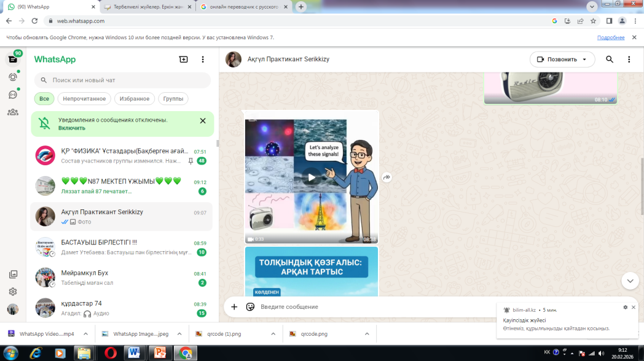Screen dimensions: 644x361
Task: Dismiss the notifications-disabled banner
Action: (x=203, y=120)
